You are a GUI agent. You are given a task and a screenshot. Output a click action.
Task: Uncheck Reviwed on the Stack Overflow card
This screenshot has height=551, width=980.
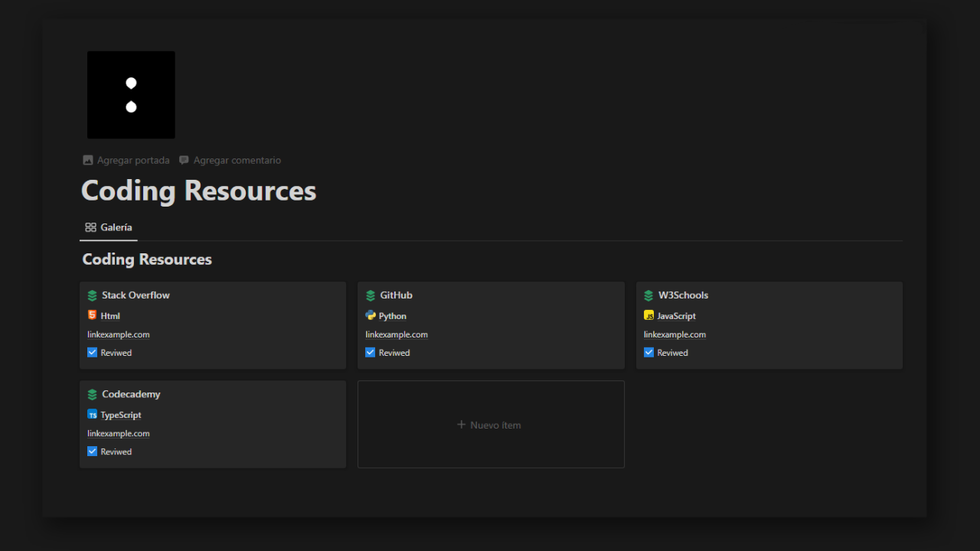coord(92,353)
